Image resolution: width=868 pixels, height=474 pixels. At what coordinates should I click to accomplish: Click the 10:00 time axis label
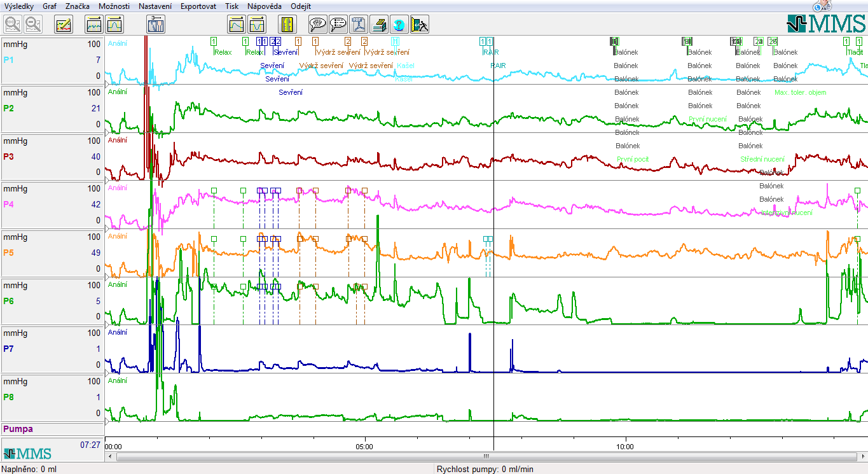coord(626,447)
